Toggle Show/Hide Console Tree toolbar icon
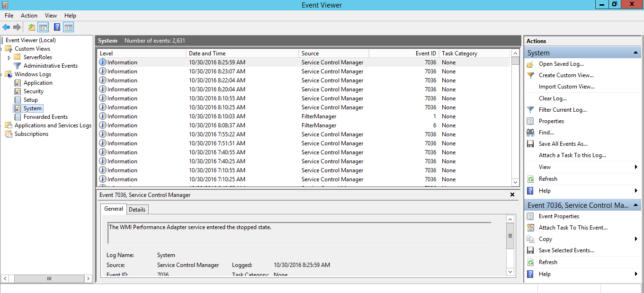This screenshot has width=644, height=293. click(43, 27)
